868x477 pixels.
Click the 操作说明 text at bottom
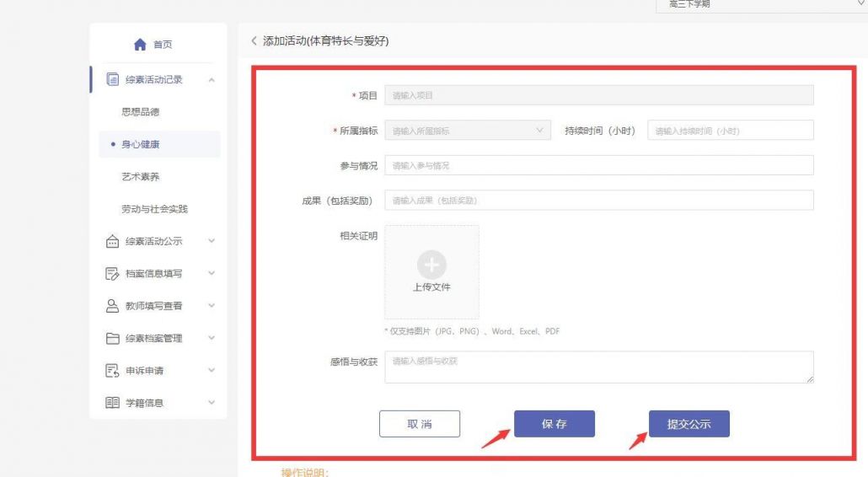pyautogui.click(x=305, y=472)
